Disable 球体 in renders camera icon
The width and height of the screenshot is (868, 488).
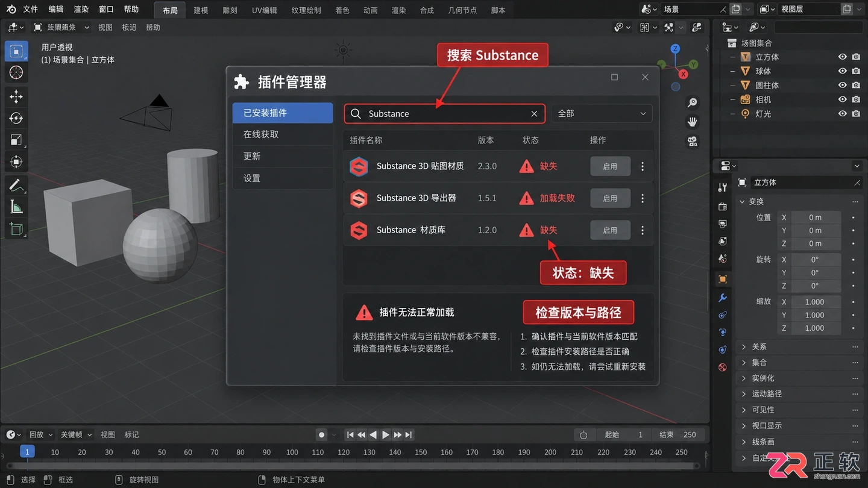coord(856,71)
